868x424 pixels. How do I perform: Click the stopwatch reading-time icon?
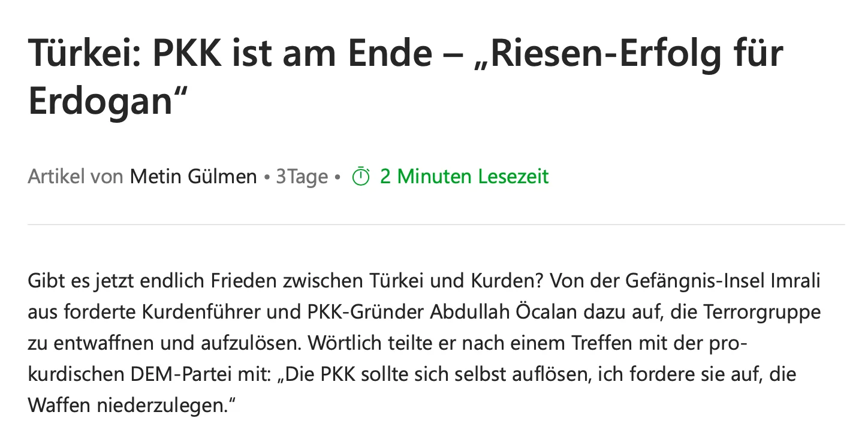click(x=360, y=177)
